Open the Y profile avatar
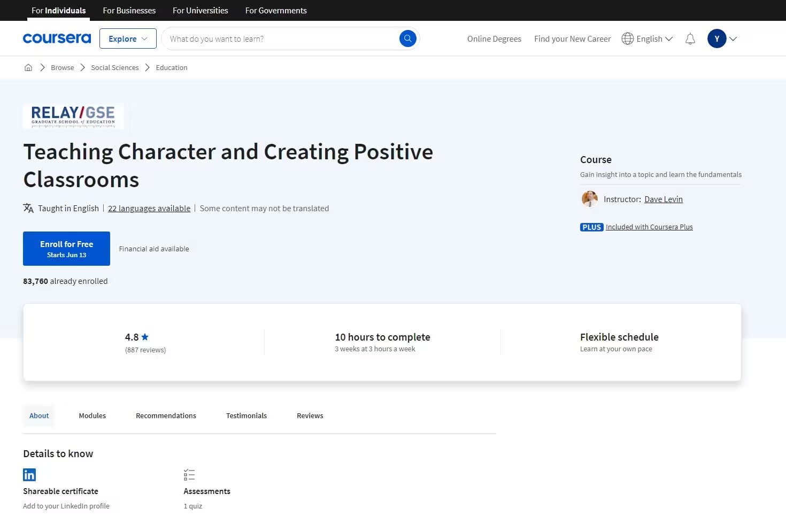Image resolution: width=786 pixels, height=532 pixels. (x=716, y=38)
